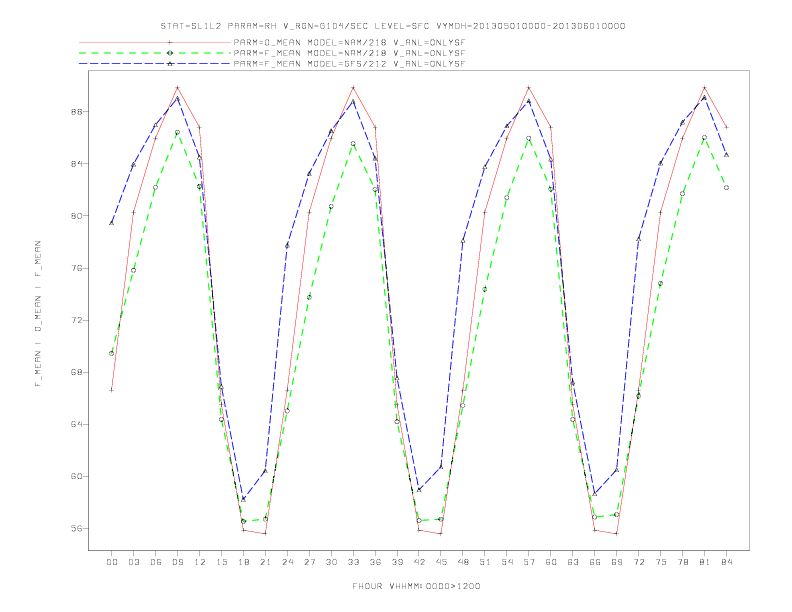
Task: Click red plus data point at hour 00
Action: pyautogui.click(x=112, y=390)
